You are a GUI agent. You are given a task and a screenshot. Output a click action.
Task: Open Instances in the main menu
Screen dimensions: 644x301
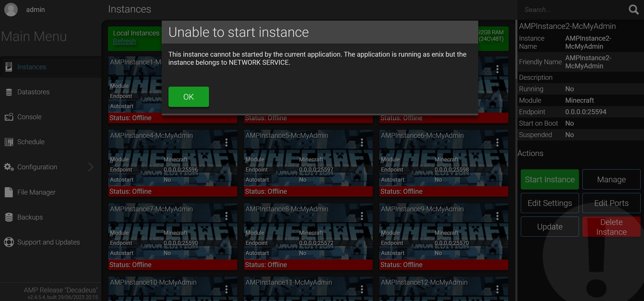[x=51, y=67]
